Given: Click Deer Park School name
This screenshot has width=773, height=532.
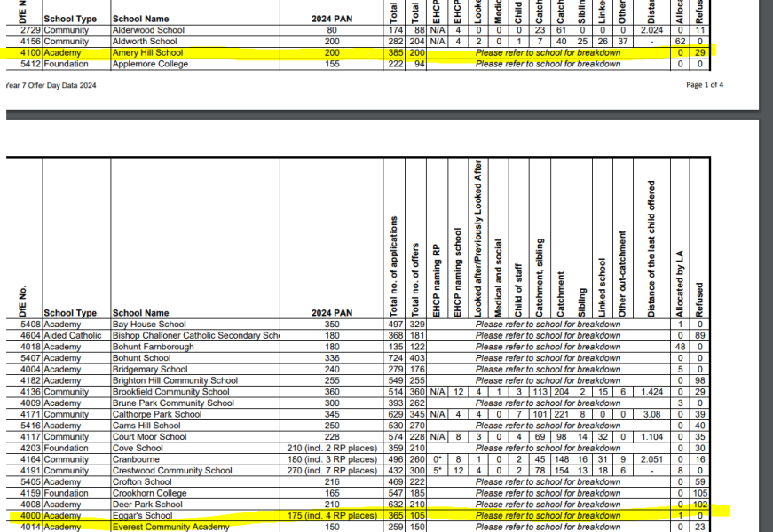Looking at the screenshot, I should (147, 505).
